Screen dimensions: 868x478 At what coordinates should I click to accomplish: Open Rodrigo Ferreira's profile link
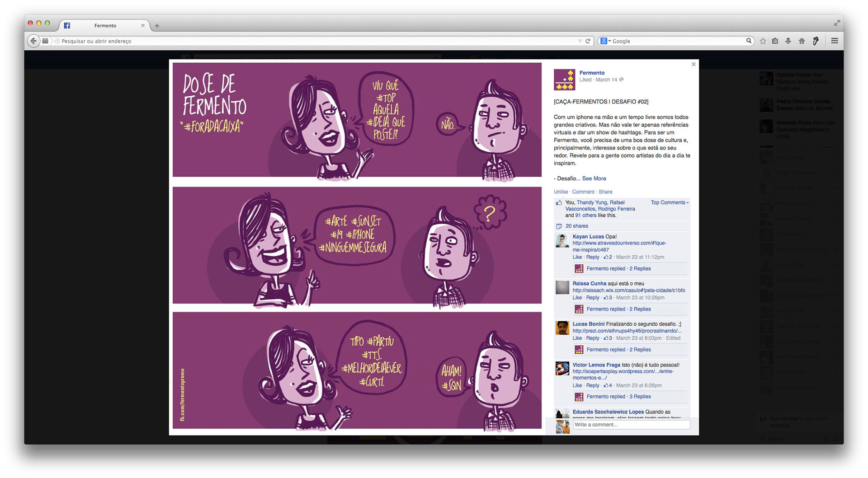(616, 209)
